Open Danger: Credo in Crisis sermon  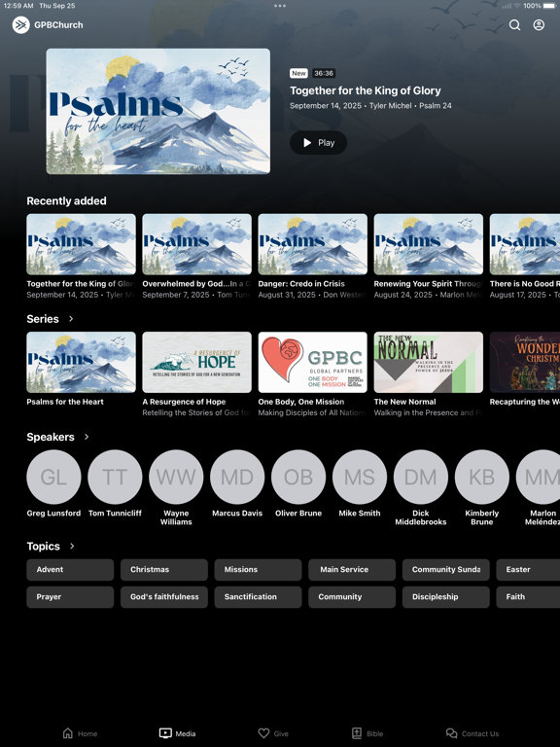click(x=312, y=244)
